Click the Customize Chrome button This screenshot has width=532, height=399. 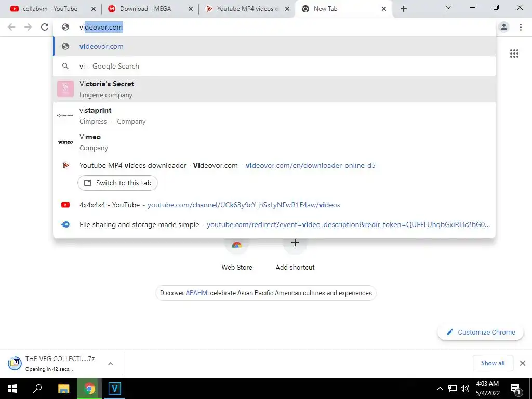click(481, 332)
